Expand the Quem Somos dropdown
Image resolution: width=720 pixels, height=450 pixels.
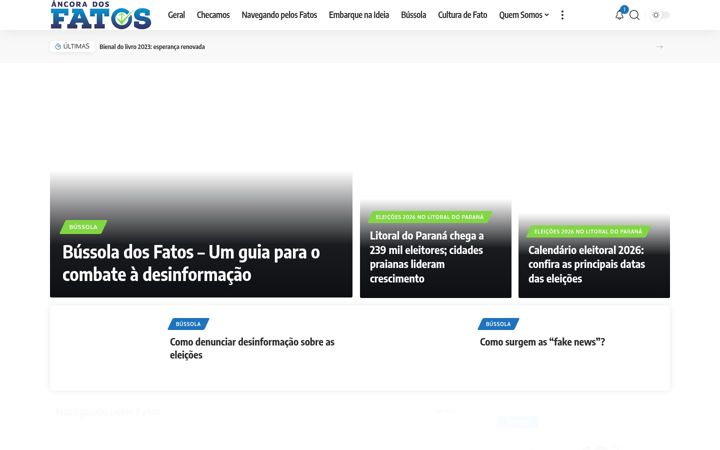(523, 15)
